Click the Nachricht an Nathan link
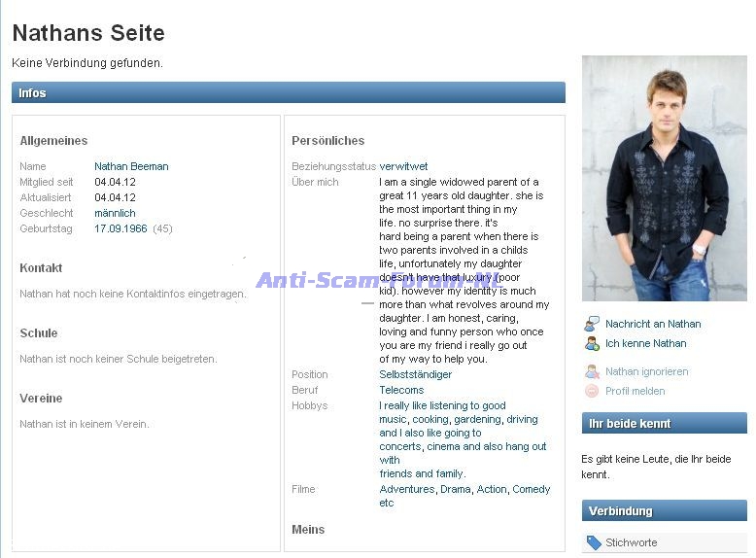756x558 pixels. point(653,324)
